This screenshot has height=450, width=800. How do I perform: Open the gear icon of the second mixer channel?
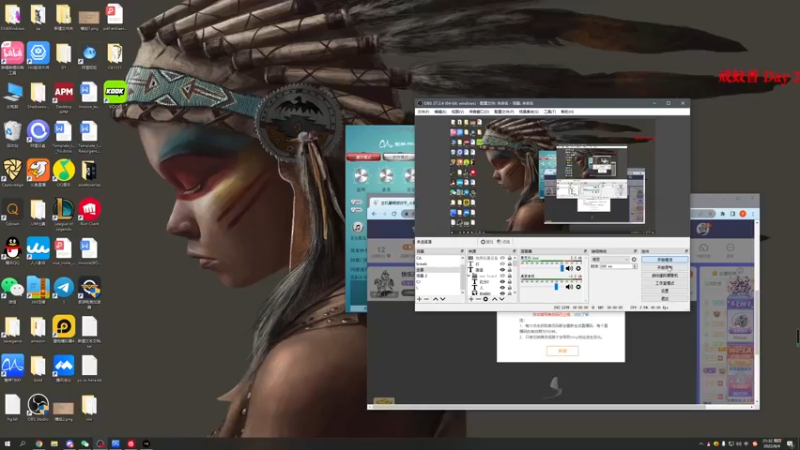(578, 287)
